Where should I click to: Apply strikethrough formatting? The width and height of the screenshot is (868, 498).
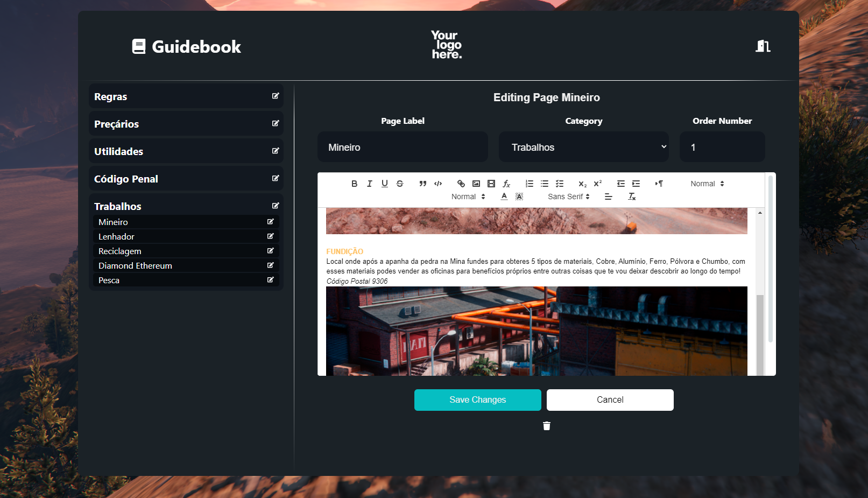pos(400,184)
